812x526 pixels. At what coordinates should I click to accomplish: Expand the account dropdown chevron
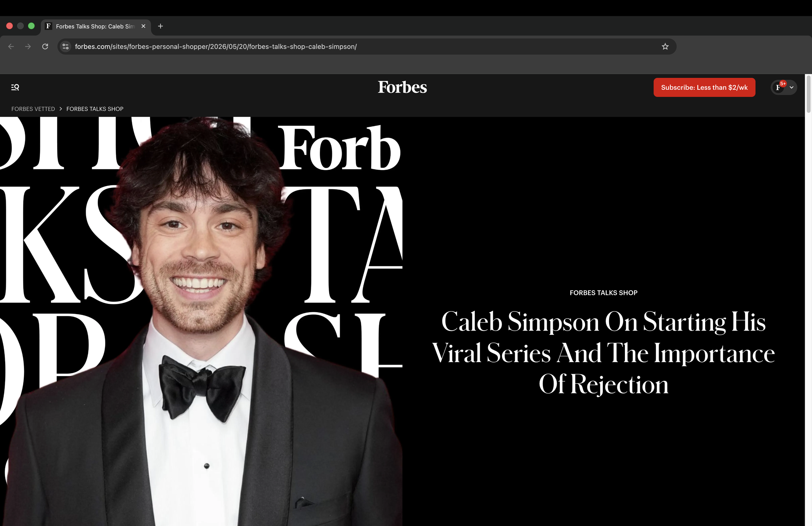pos(792,87)
